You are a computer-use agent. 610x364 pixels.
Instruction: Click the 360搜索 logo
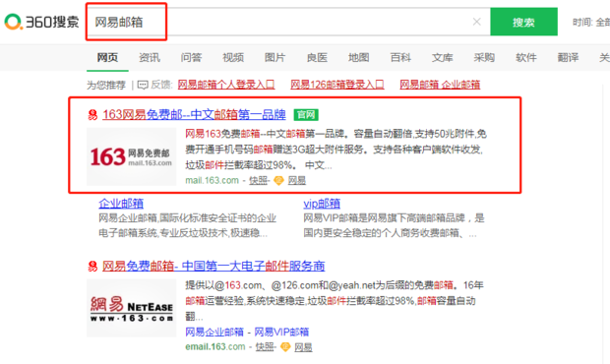point(41,22)
